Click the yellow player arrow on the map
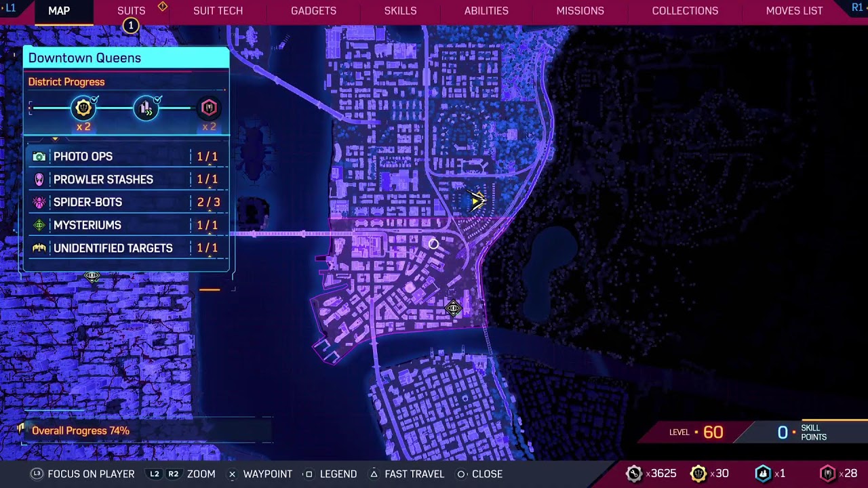The height and width of the screenshot is (488, 868). [x=477, y=201]
